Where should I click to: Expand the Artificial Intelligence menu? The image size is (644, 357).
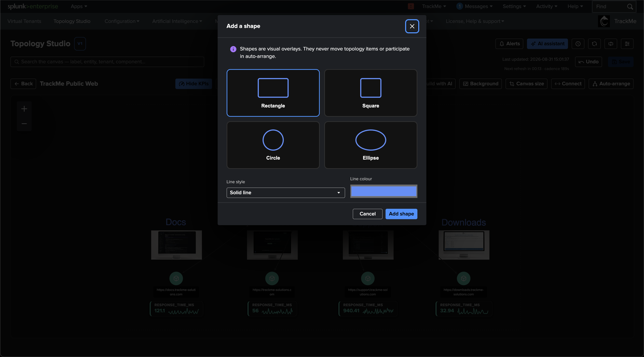point(177,21)
